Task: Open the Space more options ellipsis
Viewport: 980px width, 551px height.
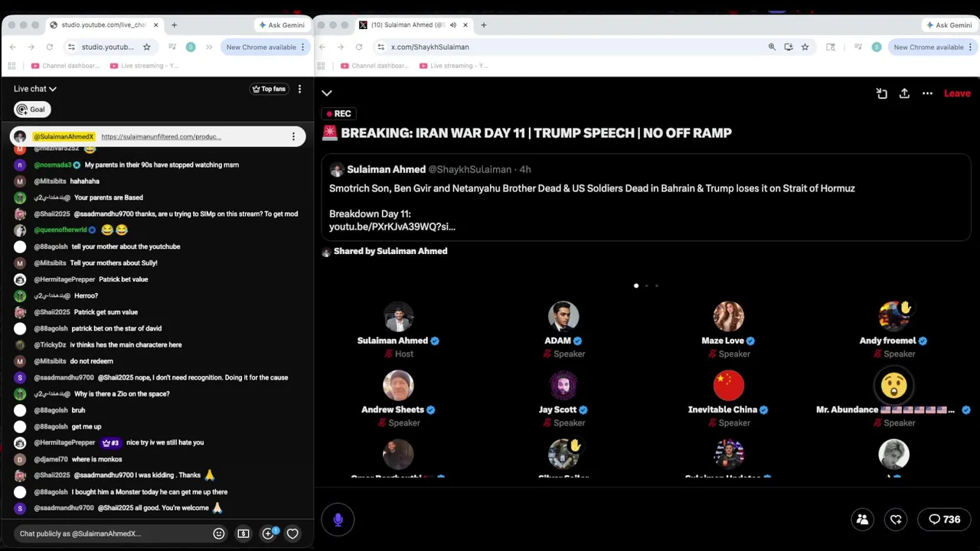Action: coord(927,93)
